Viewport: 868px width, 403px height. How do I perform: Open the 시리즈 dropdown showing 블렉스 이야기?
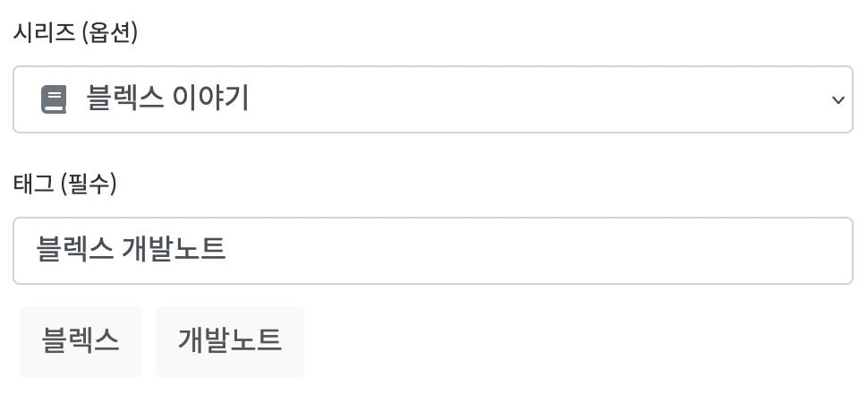[x=432, y=99]
